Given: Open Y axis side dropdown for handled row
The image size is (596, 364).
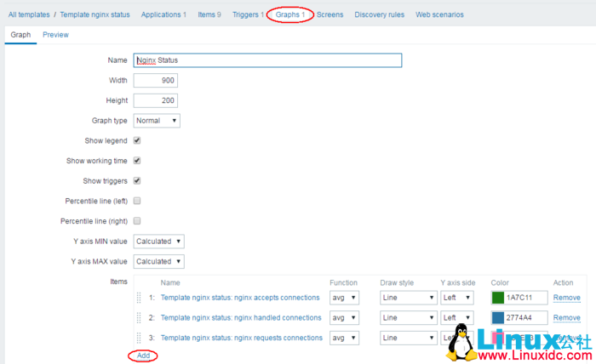Looking at the screenshot, I should point(457,318).
